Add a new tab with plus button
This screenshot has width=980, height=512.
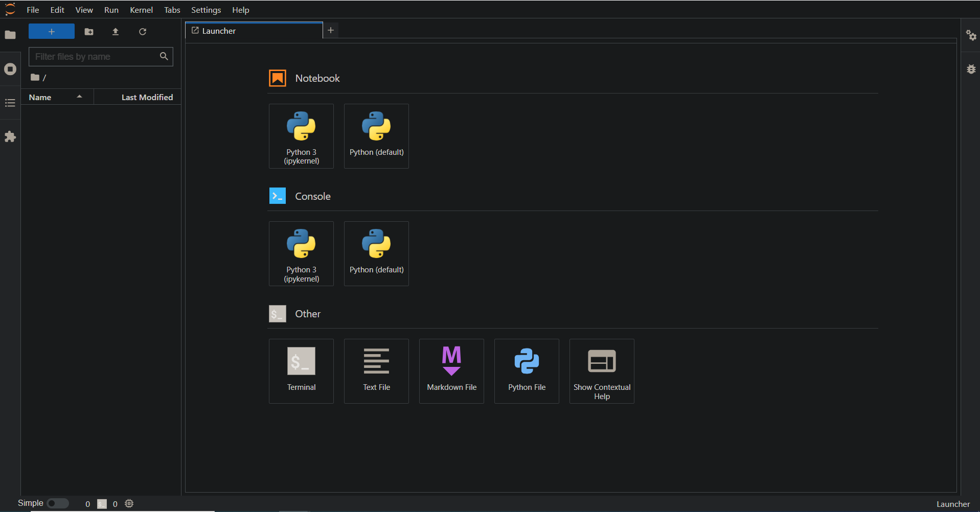pyautogui.click(x=331, y=30)
